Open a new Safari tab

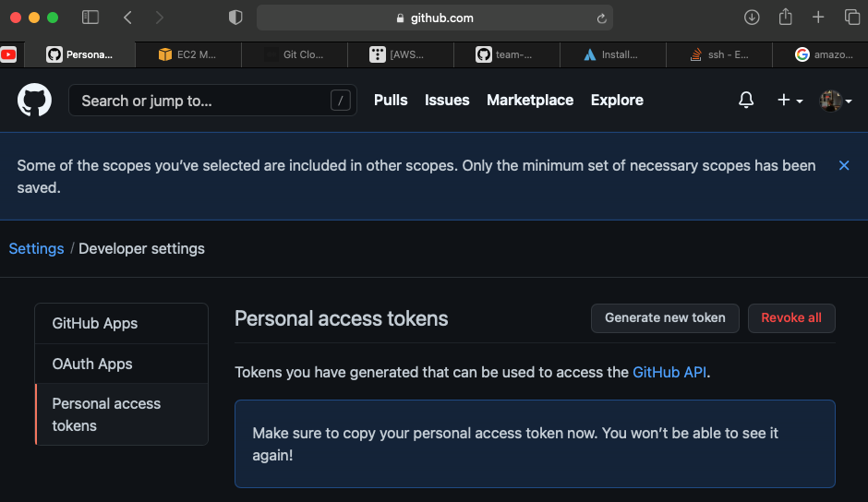coord(818,18)
